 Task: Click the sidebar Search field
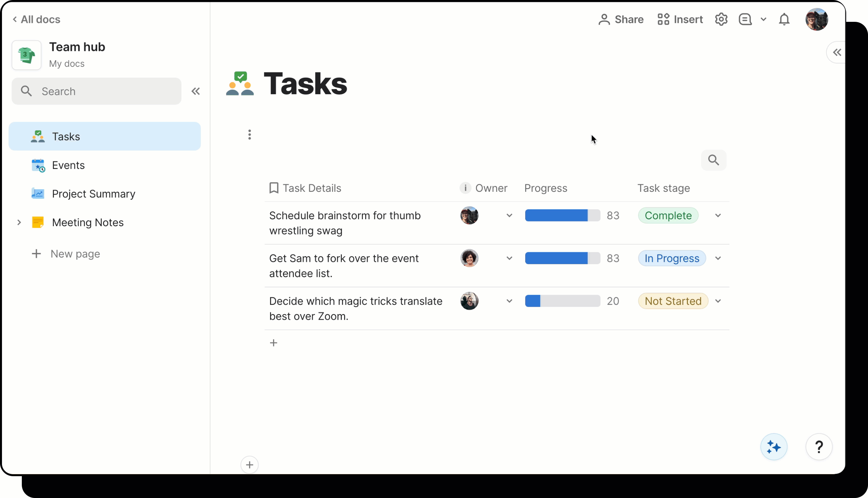(x=97, y=91)
